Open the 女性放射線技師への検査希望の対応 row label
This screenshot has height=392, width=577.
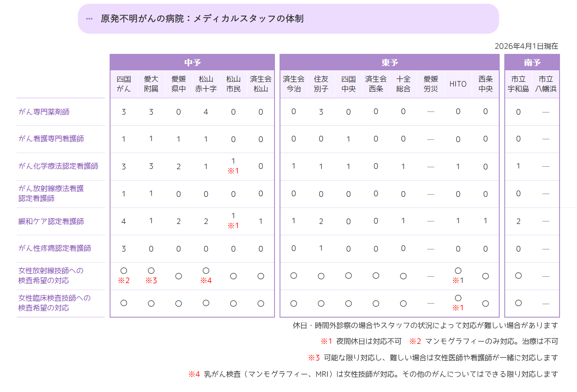click(51, 276)
